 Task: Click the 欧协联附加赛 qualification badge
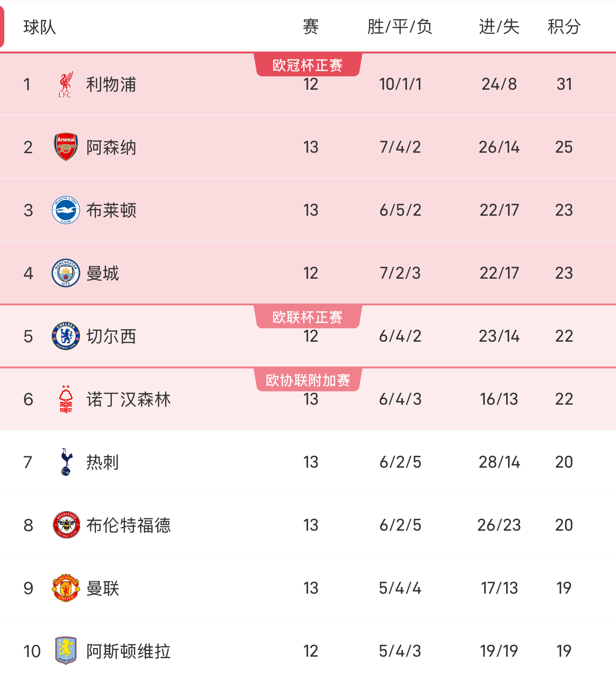308,380
